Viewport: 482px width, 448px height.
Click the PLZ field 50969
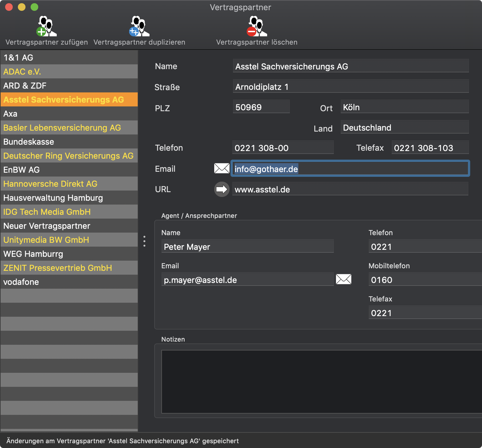[261, 107]
